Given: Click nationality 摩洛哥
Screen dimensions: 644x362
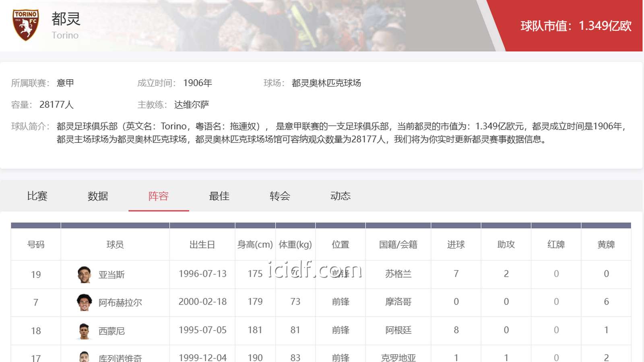Looking at the screenshot, I should coord(398,302).
